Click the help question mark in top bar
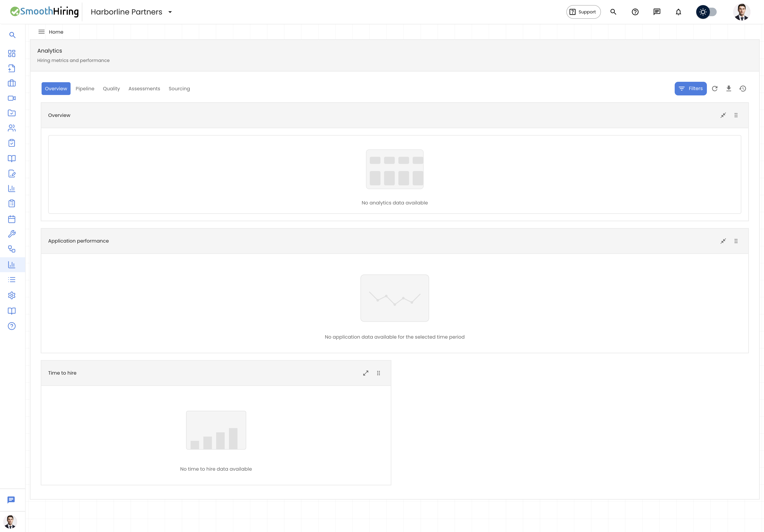The width and height of the screenshot is (764, 532). tap(635, 12)
